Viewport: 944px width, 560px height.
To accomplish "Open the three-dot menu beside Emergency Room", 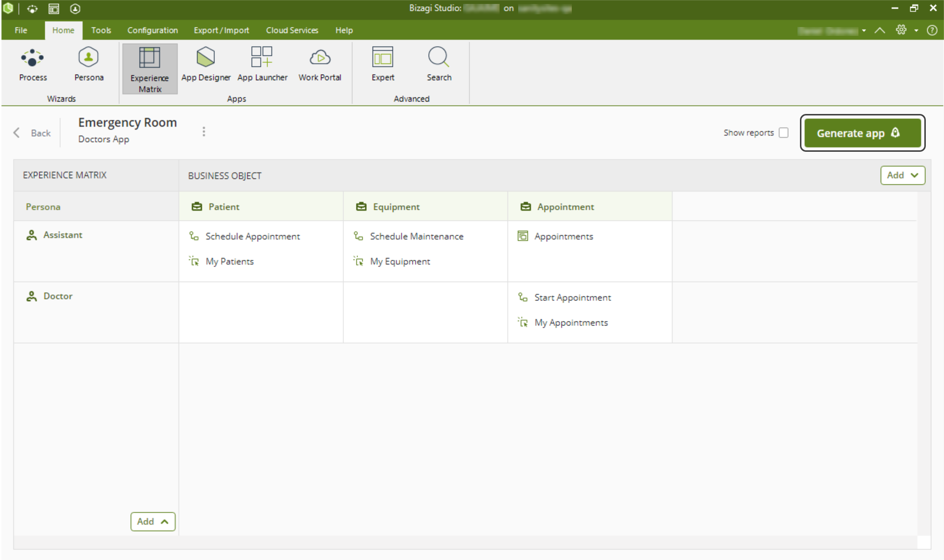I will click(204, 132).
